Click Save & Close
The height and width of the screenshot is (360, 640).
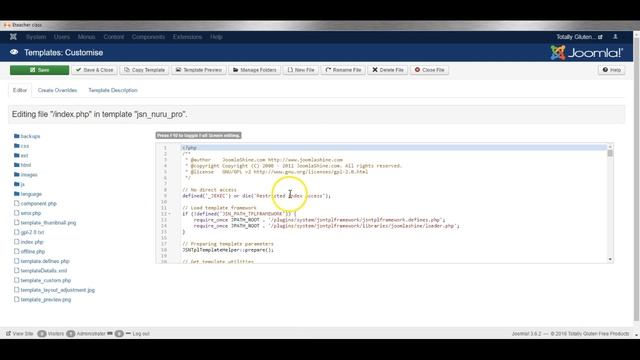(94, 70)
